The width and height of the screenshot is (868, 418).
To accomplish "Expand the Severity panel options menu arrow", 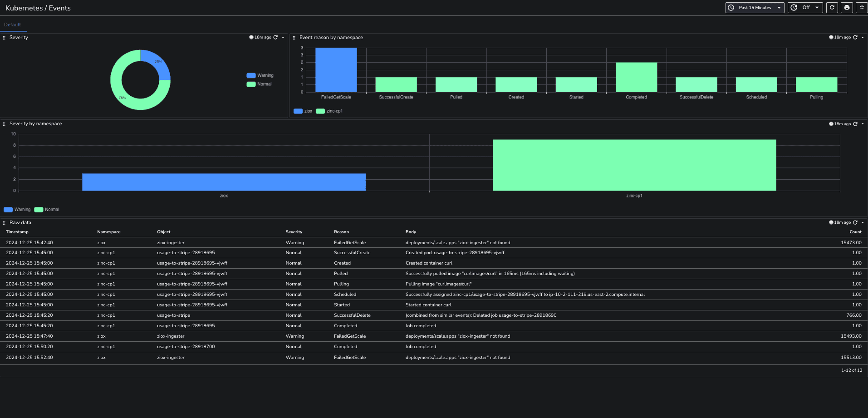I will (283, 38).
